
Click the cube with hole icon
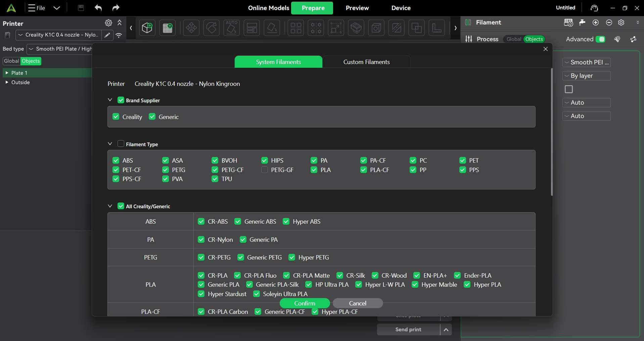click(376, 28)
